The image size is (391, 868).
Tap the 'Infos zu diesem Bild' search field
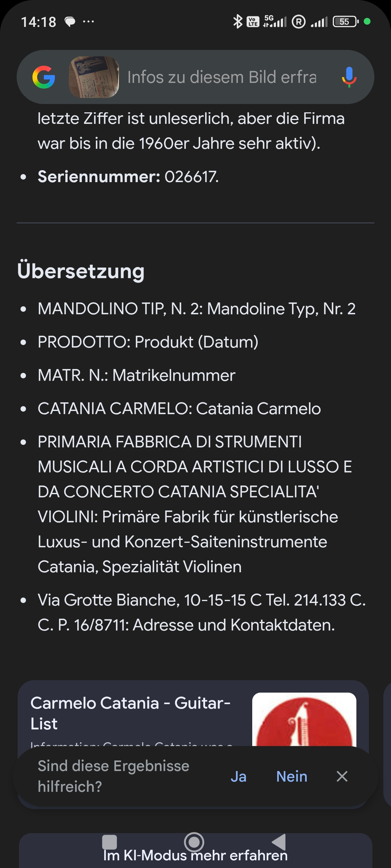click(x=222, y=77)
